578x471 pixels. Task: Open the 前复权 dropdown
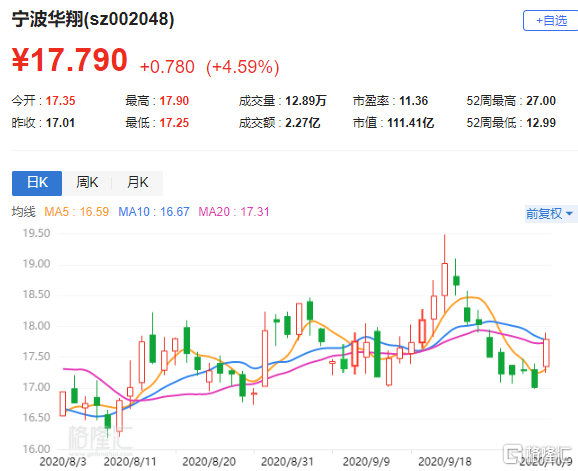(551, 213)
